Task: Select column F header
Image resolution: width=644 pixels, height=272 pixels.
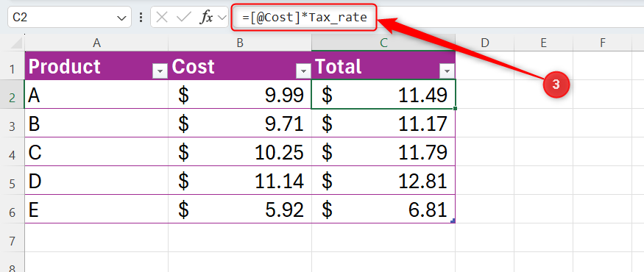Action: coord(602,43)
